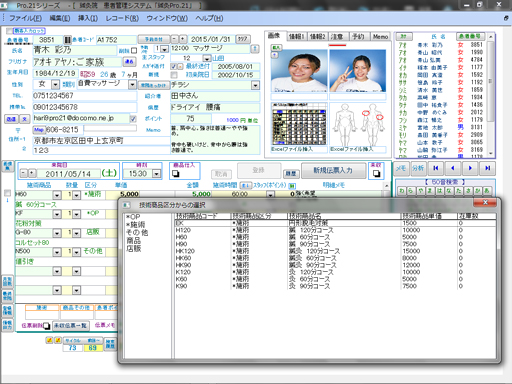Open the 編集(E) menu
Viewport: 512px width, 384px height.
[x=60, y=18]
